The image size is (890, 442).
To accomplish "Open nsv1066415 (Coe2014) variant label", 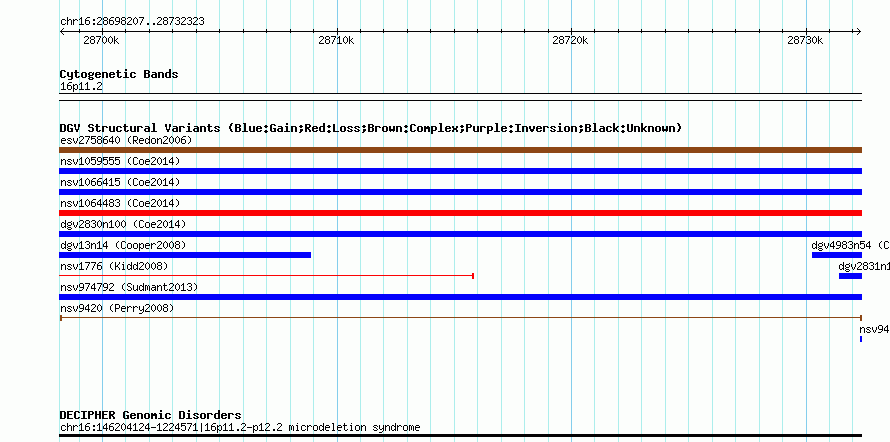I will 120,182.
